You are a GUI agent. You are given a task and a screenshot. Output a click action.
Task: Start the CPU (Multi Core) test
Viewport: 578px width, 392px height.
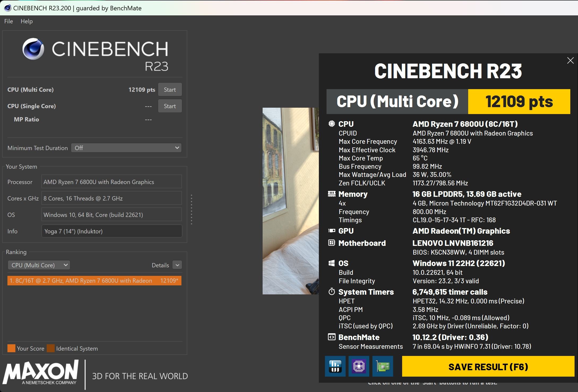(170, 90)
